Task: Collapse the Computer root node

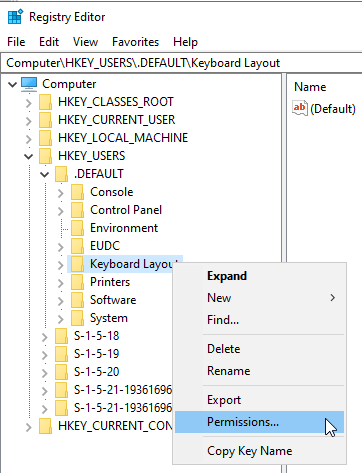Action: [x=12, y=84]
